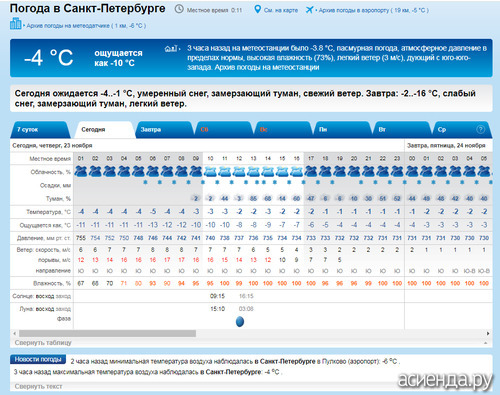
Task: Click the cloudiness icon under hour 14
Action: click(268, 172)
